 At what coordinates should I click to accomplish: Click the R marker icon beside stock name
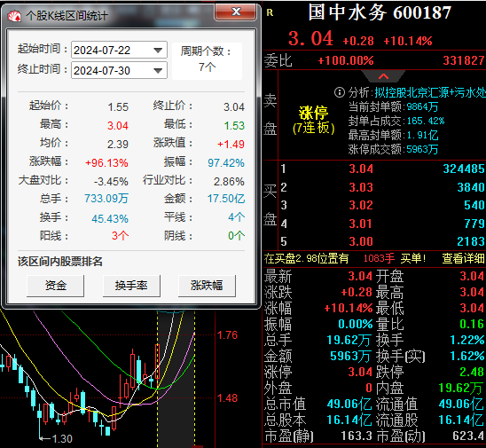point(270,13)
